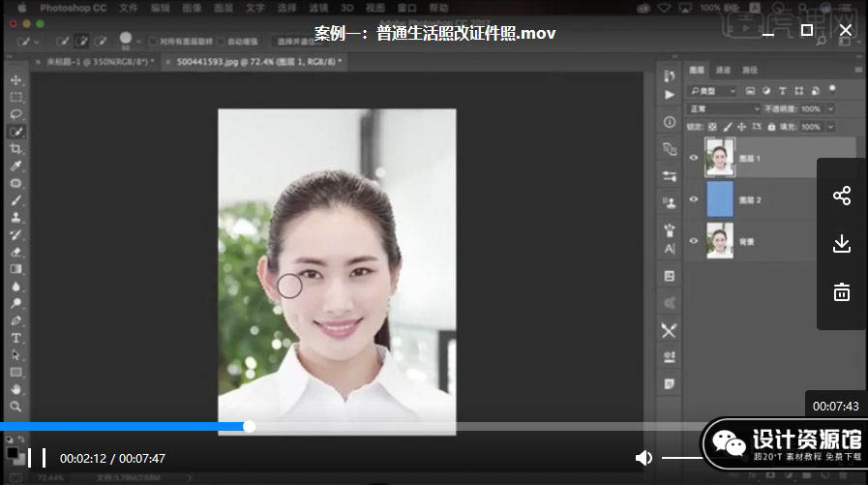Switch to 路径 Paths tab
The width and height of the screenshot is (868, 485).
[750, 70]
